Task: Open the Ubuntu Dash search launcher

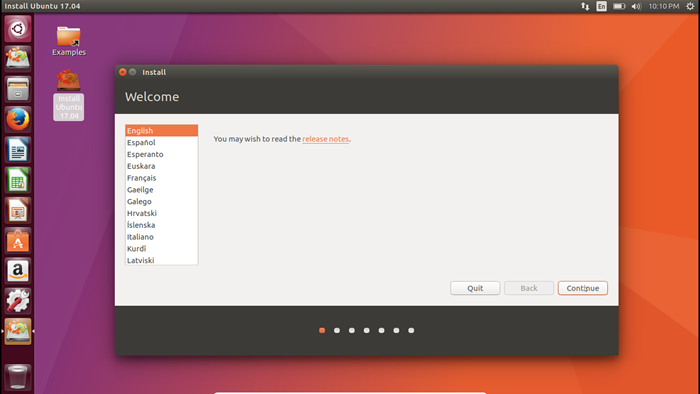Action: pos(18,29)
